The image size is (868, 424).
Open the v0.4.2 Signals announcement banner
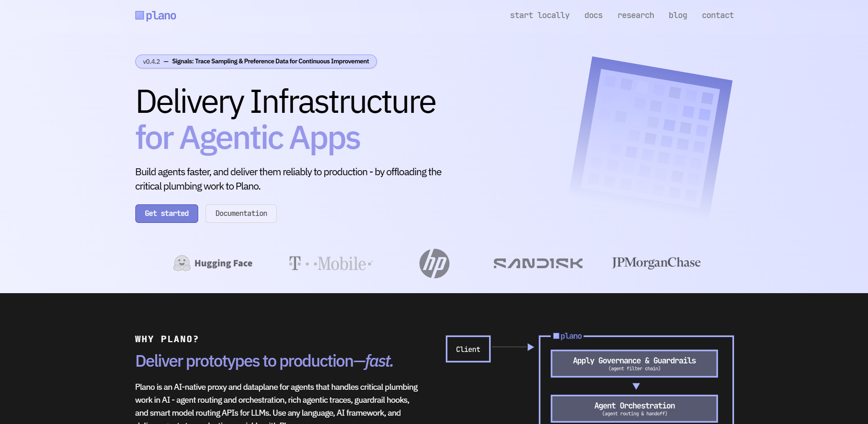pos(256,61)
